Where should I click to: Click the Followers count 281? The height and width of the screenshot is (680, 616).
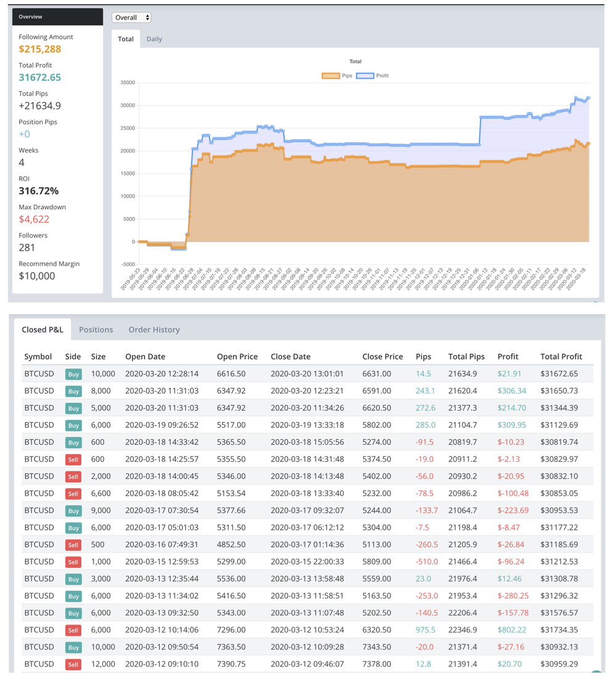coord(27,248)
